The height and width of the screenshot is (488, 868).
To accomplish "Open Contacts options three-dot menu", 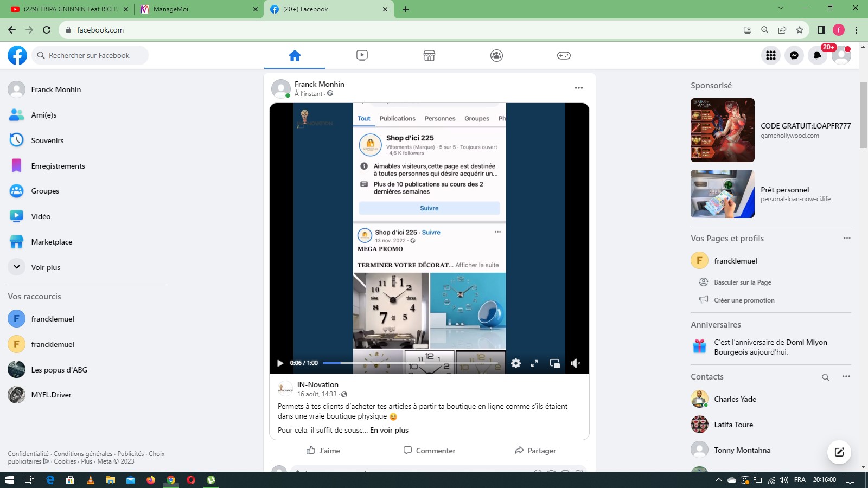I will (846, 377).
